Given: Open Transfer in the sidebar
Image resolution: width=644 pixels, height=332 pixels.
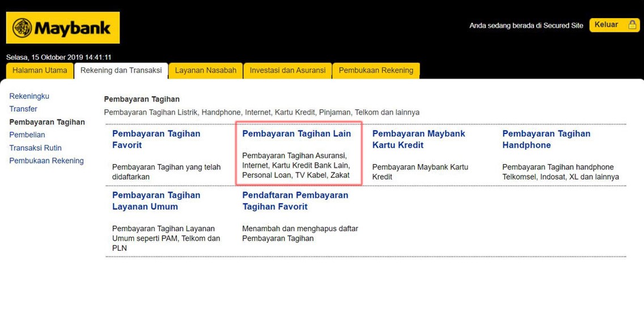Looking at the screenshot, I should [23, 109].
